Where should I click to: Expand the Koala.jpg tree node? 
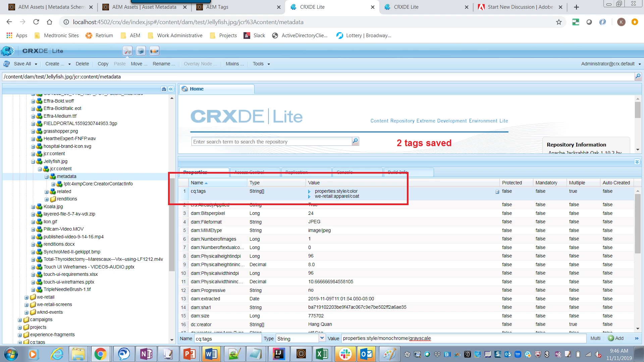[33, 207]
